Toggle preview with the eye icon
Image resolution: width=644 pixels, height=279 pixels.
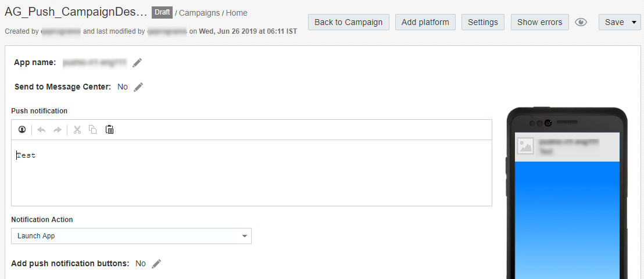581,23
